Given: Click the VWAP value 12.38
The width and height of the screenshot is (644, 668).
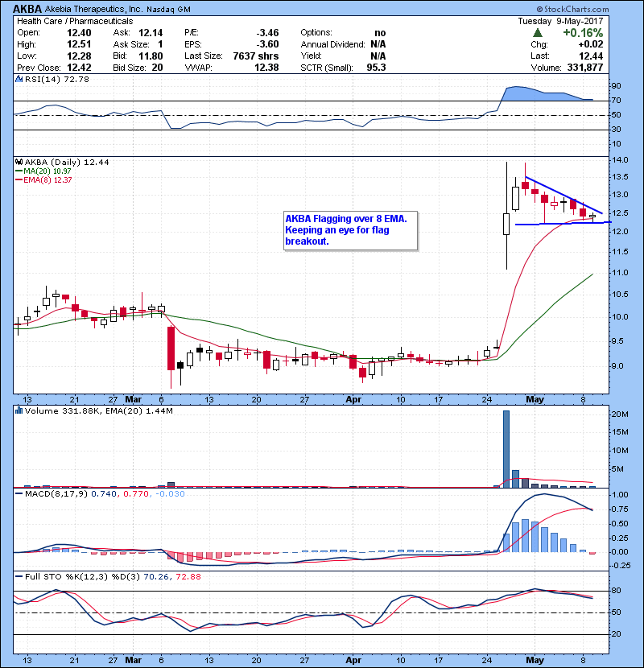Looking at the screenshot, I should [266, 68].
